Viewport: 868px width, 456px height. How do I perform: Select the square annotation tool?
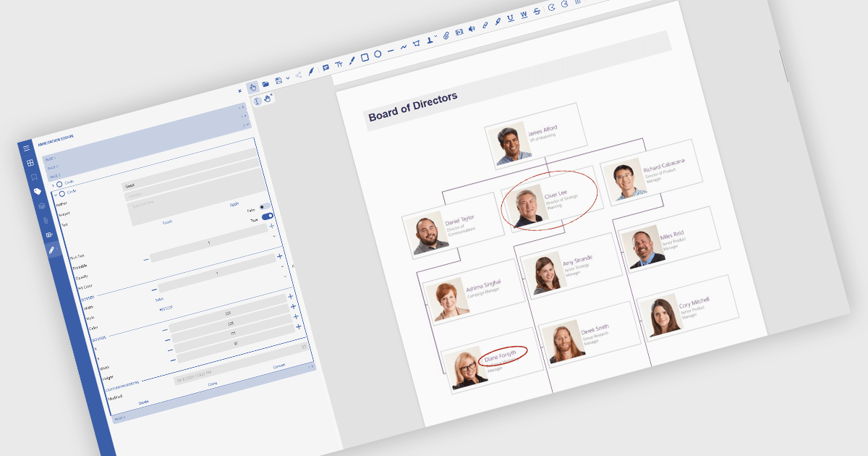coord(365,58)
